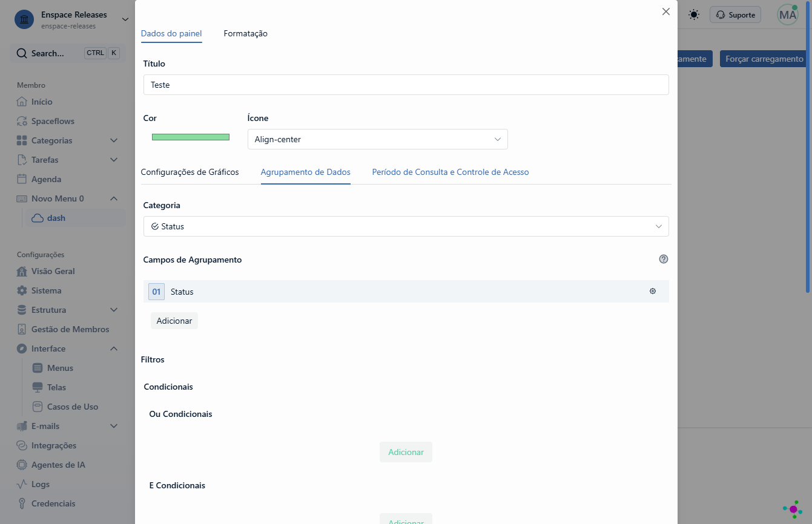Close the panel editing dialog
The width and height of the screenshot is (812, 524).
tap(666, 11)
